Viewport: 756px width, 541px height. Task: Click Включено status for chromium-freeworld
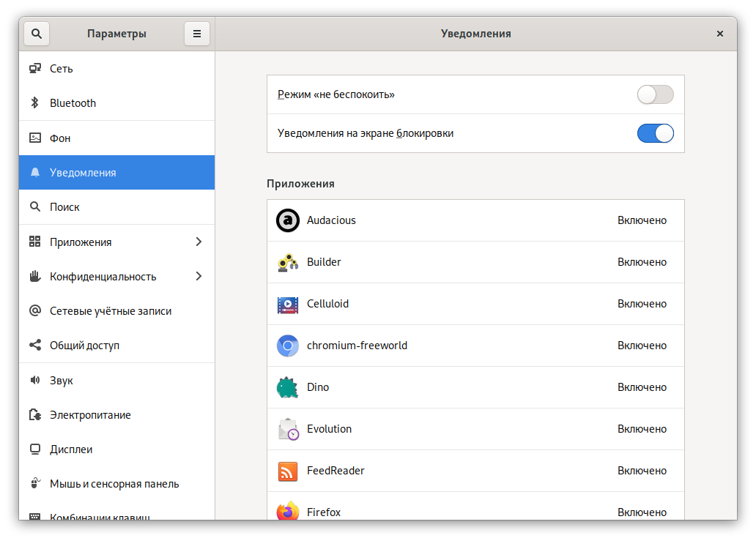click(642, 346)
